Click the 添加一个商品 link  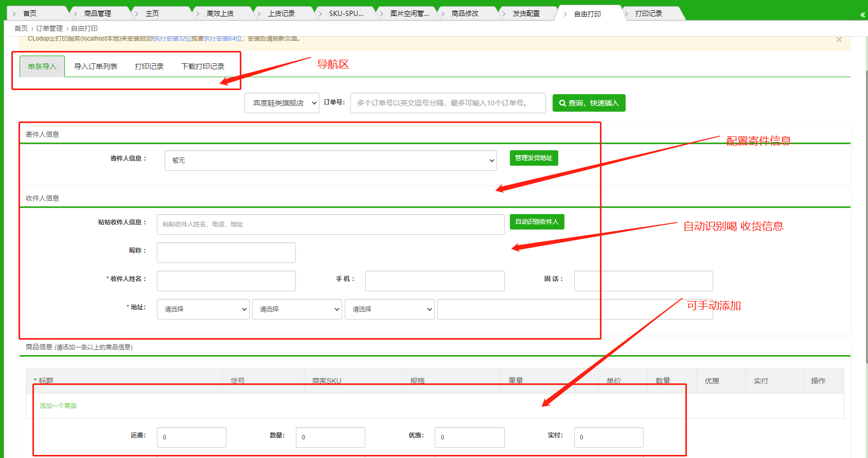tap(58, 406)
